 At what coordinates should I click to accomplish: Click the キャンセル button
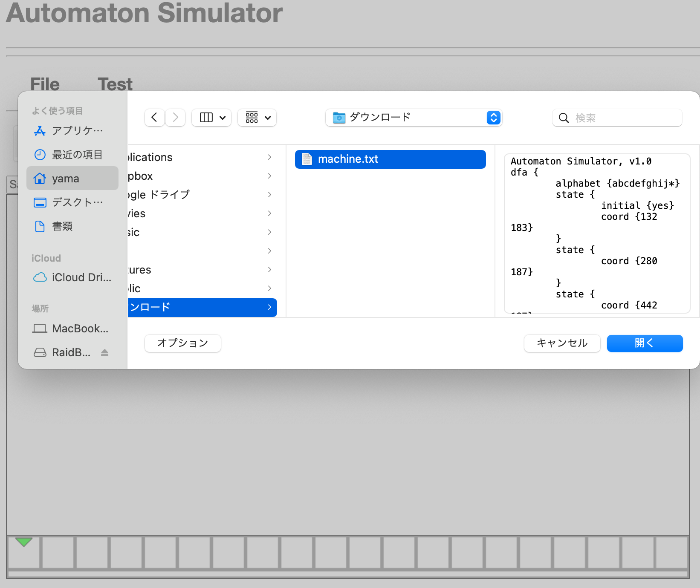pyautogui.click(x=562, y=343)
